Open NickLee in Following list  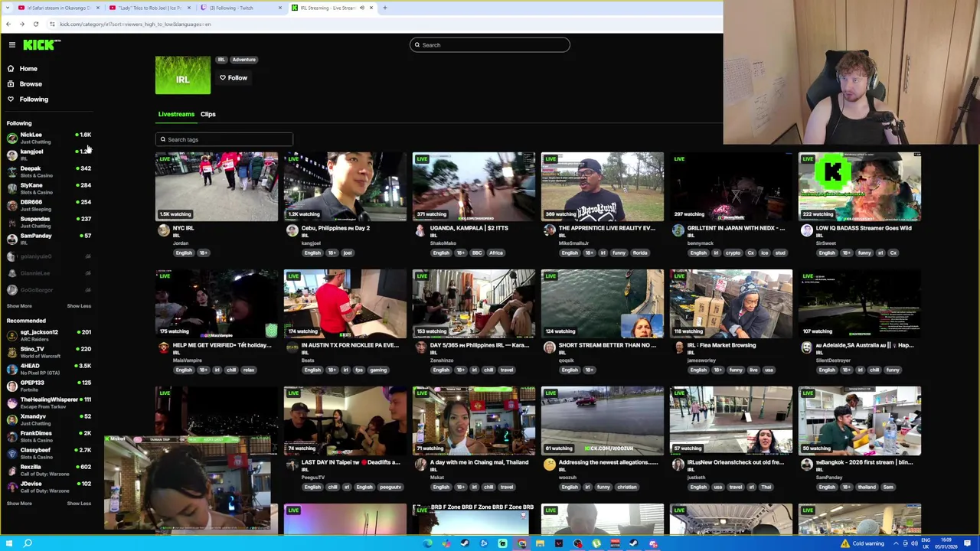tap(48, 138)
